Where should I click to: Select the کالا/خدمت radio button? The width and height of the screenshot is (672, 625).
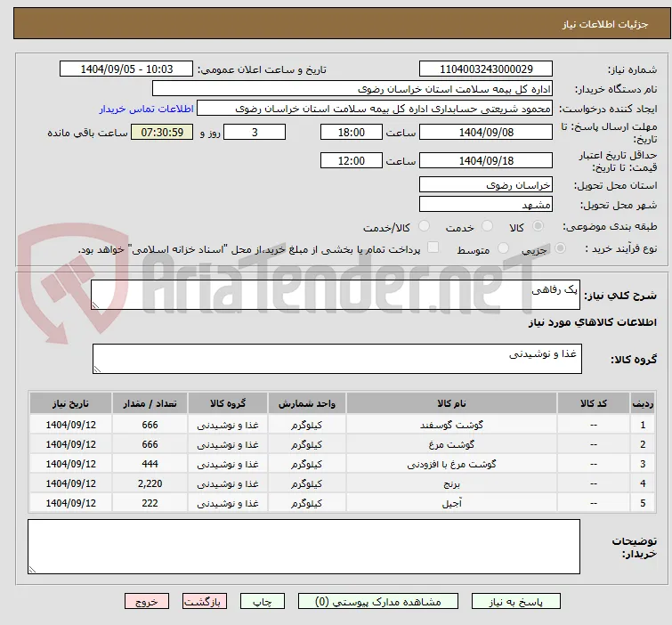coord(424,226)
